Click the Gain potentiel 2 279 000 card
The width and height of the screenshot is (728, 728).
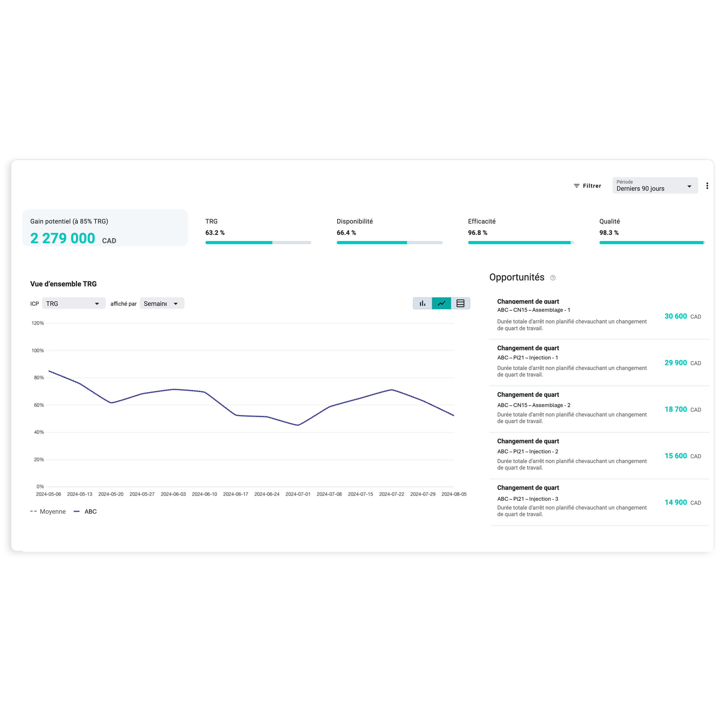pos(105,228)
